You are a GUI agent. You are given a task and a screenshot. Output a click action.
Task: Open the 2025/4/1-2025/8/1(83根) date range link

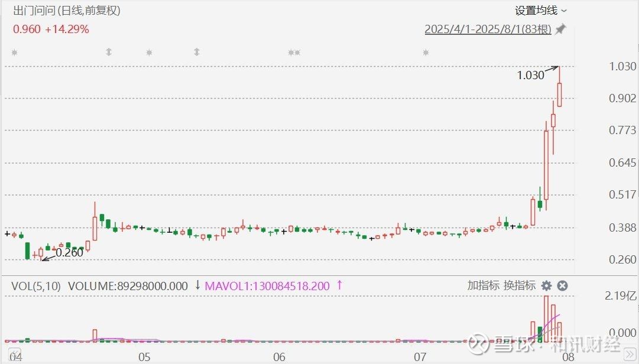pos(488,30)
